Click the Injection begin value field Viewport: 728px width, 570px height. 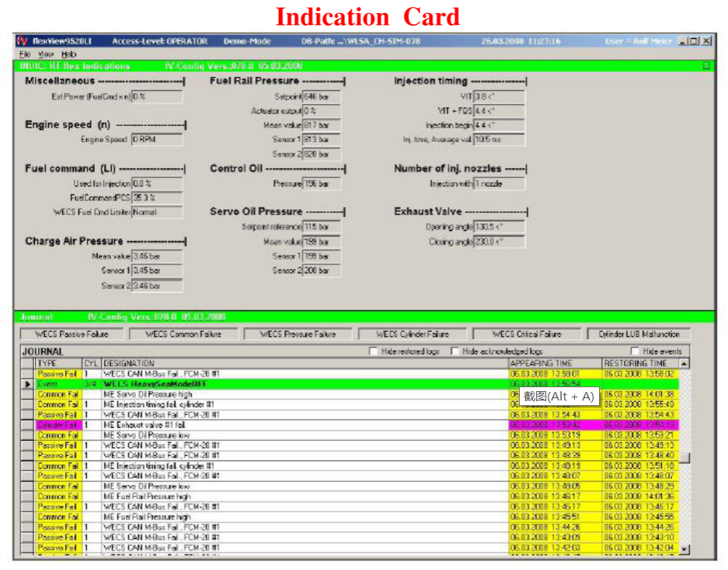(499, 125)
